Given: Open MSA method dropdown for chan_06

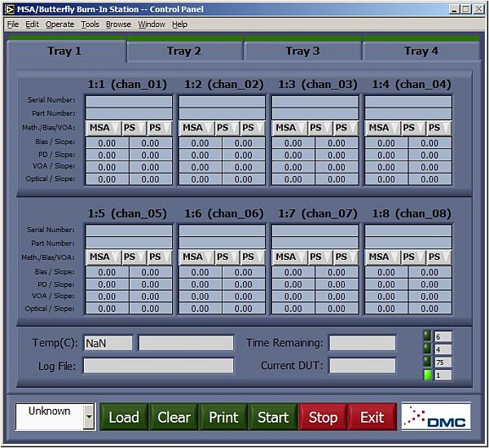Looking at the screenshot, I should click(196, 257).
